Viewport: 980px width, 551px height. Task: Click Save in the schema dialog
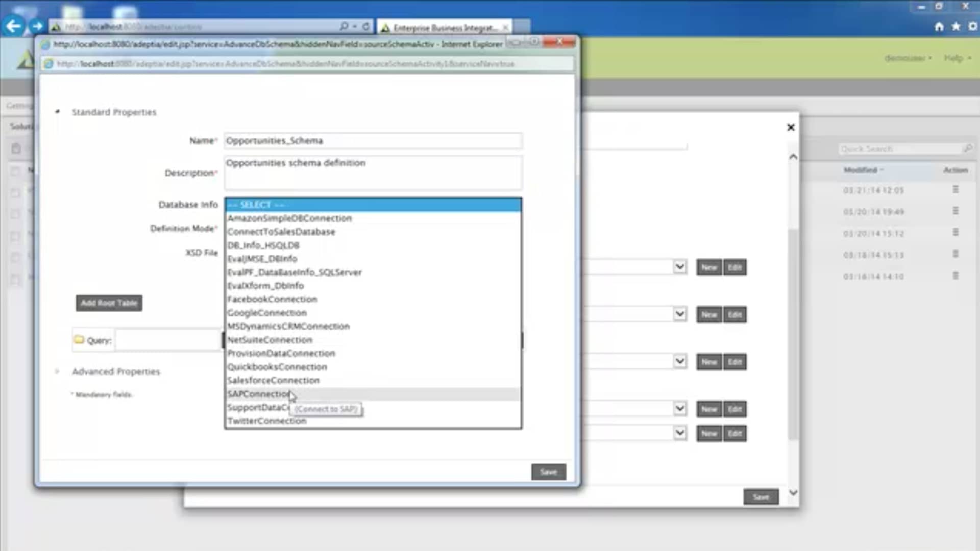(548, 472)
